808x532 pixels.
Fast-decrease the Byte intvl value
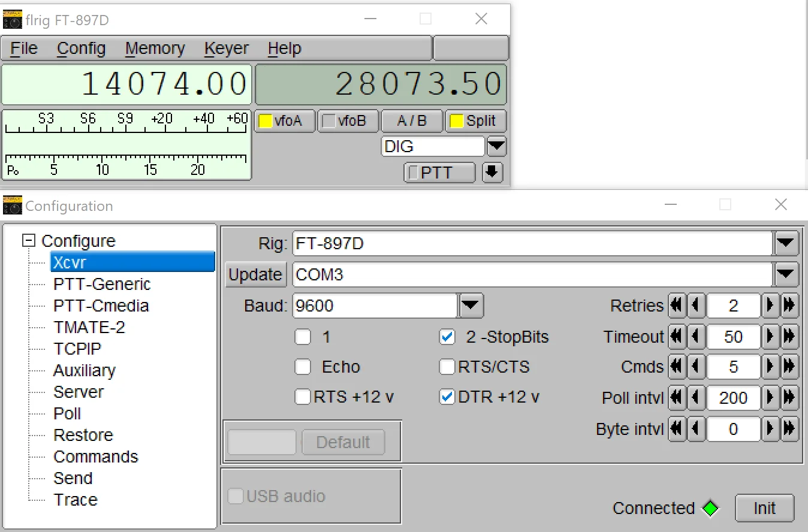click(x=677, y=429)
